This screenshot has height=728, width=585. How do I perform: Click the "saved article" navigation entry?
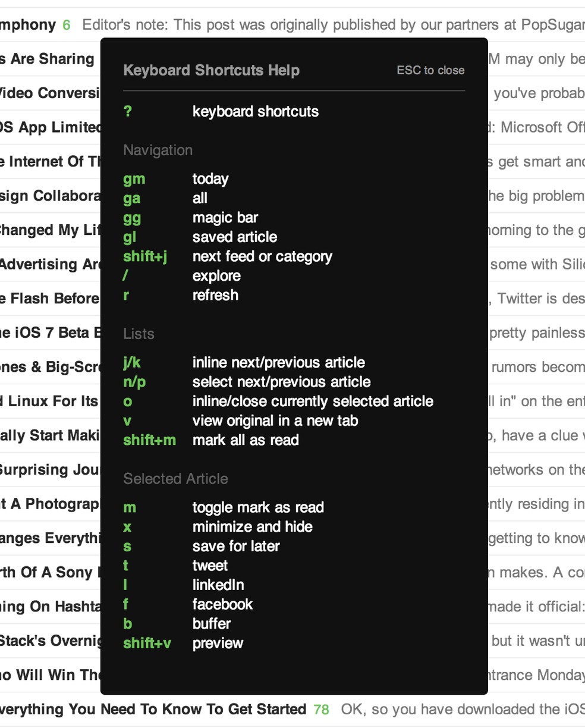(234, 237)
